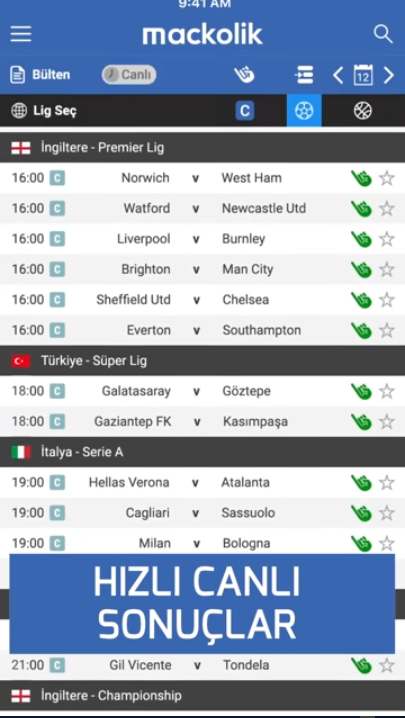Go to next day arrow

pyautogui.click(x=389, y=75)
